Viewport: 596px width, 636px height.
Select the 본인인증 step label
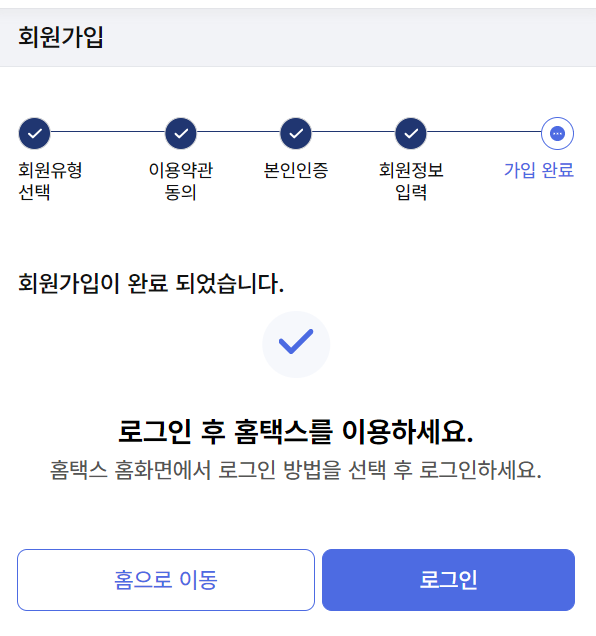(296, 170)
